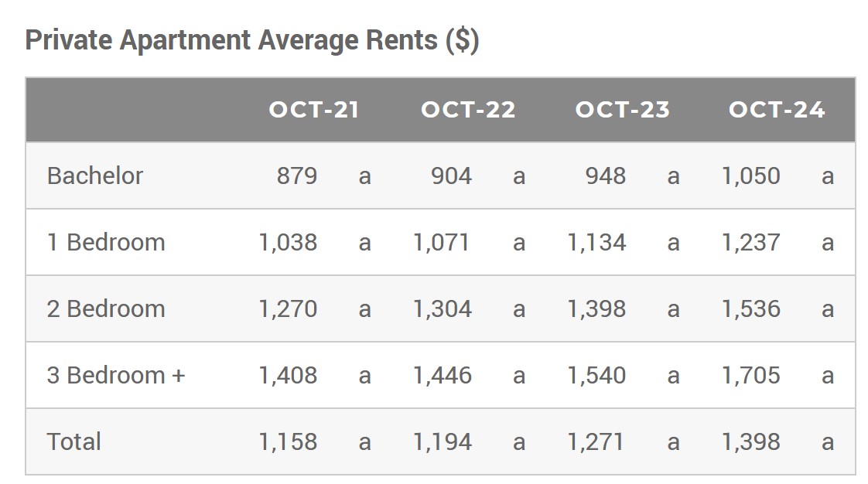Viewport: 868px width, 484px height.
Task: Click the OCT-21 column header
Action: [x=314, y=110]
